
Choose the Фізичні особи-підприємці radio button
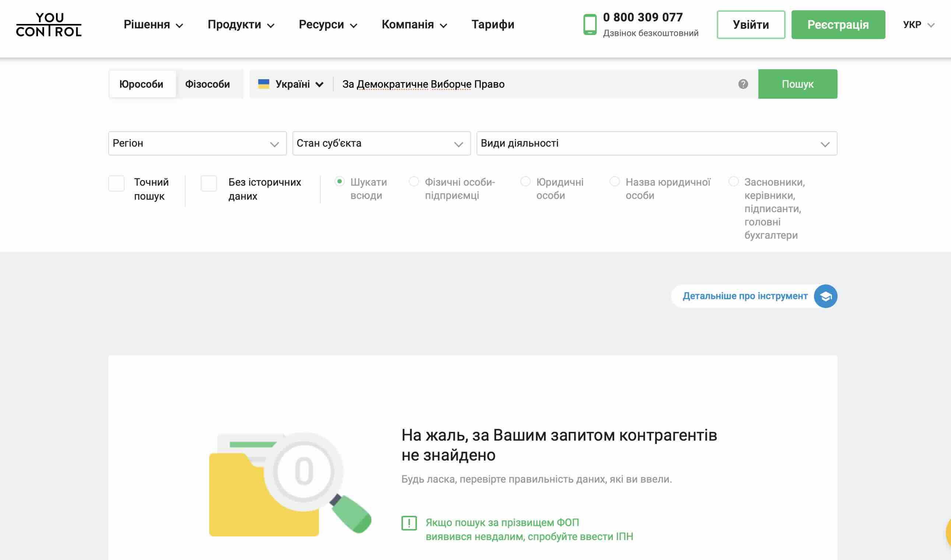[x=414, y=182]
